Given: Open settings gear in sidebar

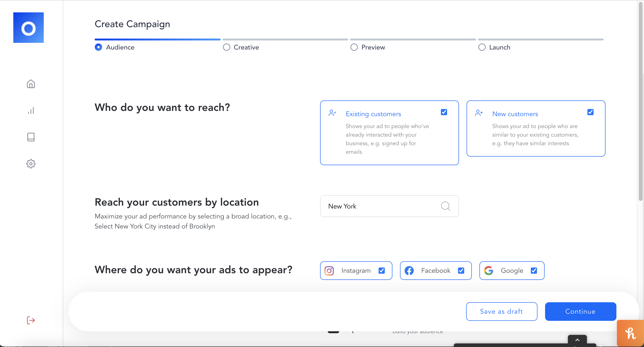Looking at the screenshot, I should pos(31,164).
